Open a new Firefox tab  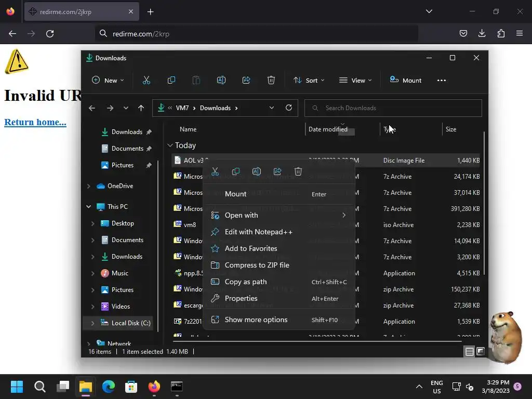click(150, 12)
